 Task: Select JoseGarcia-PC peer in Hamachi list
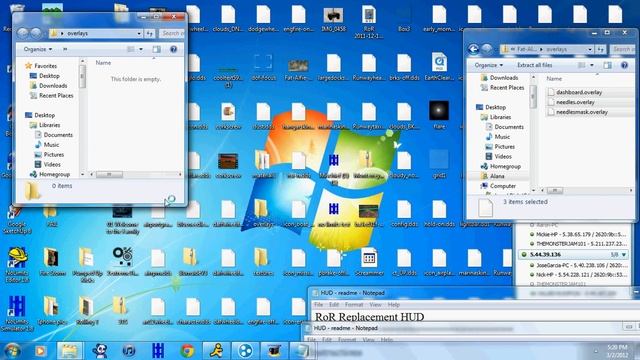[x=578, y=265]
